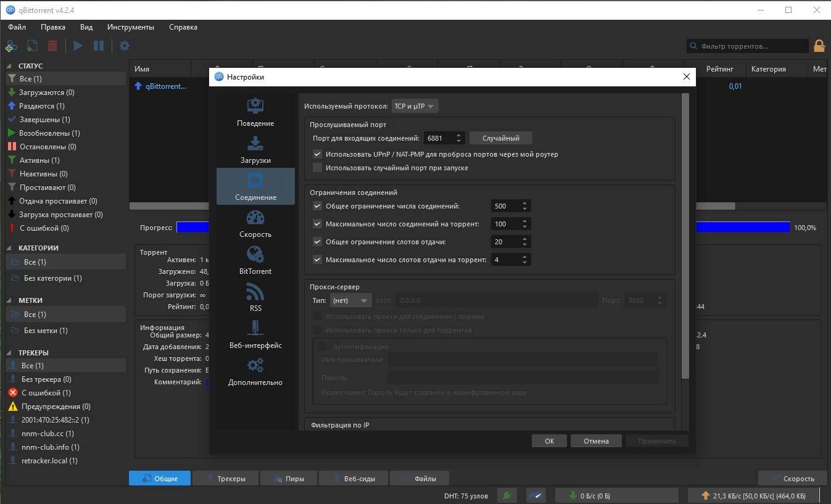Click the add torrent file toolbar icon

(31, 46)
